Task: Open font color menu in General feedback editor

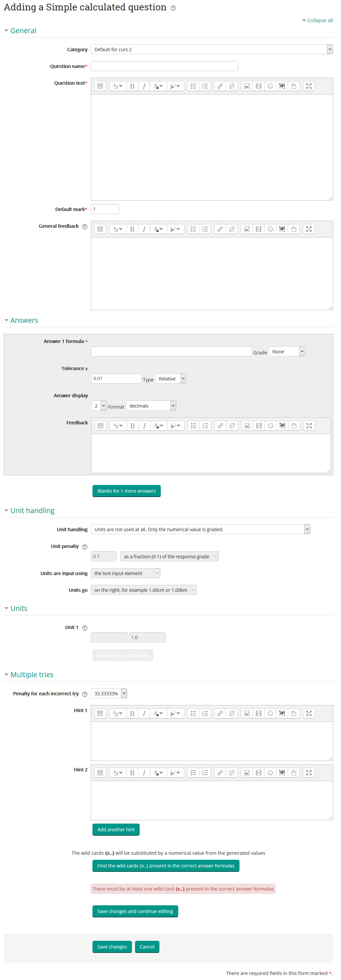Action: click(158, 229)
